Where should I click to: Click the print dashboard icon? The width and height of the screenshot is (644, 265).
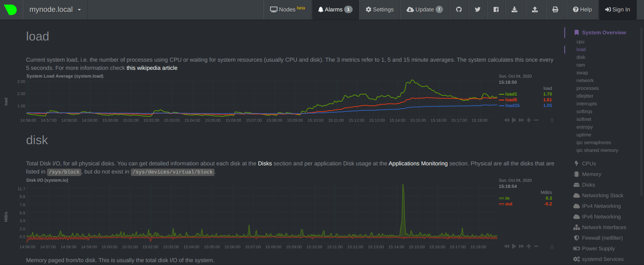pyautogui.click(x=555, y=9)
